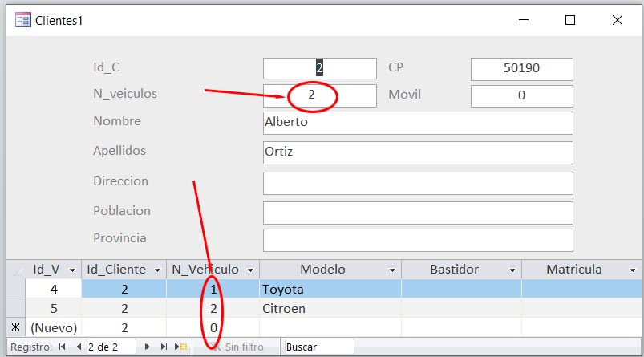This screenshot has height=357, width=644.
Task: Go to first record navigation arrow
Action: point(62,347)
